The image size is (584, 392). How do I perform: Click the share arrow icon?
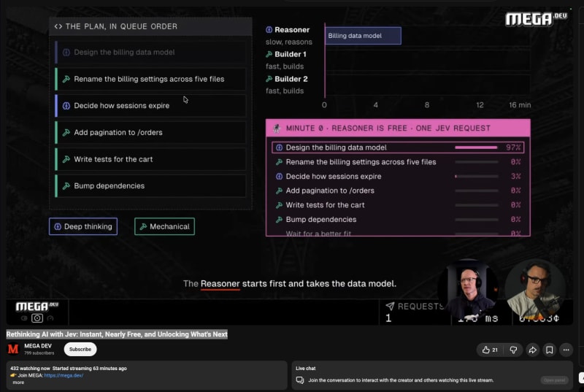pyautogui.click(x=533, y=350)
